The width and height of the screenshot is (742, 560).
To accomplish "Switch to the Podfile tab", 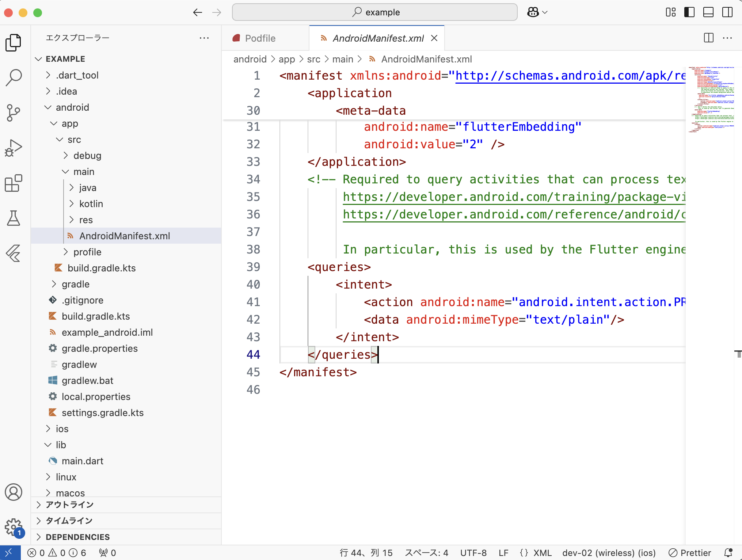I will [x=260, y=38].
